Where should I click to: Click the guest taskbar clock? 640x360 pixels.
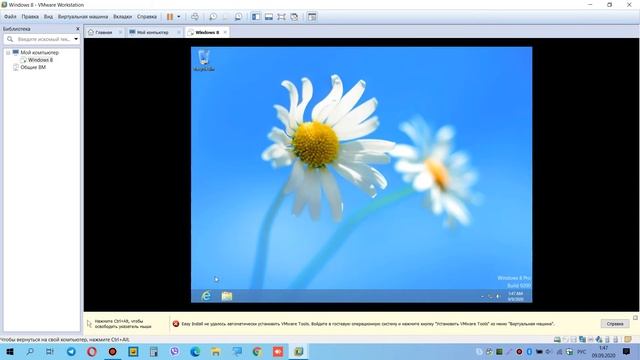[516, 296]
